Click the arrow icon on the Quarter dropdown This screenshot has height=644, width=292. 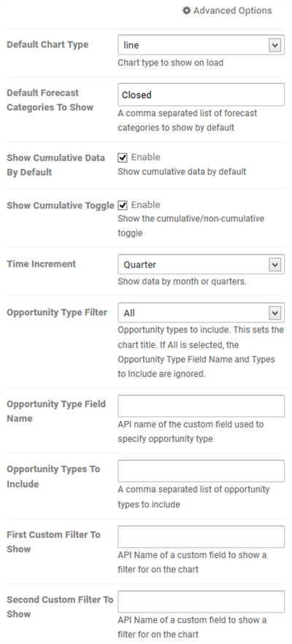tap(274, 265)
